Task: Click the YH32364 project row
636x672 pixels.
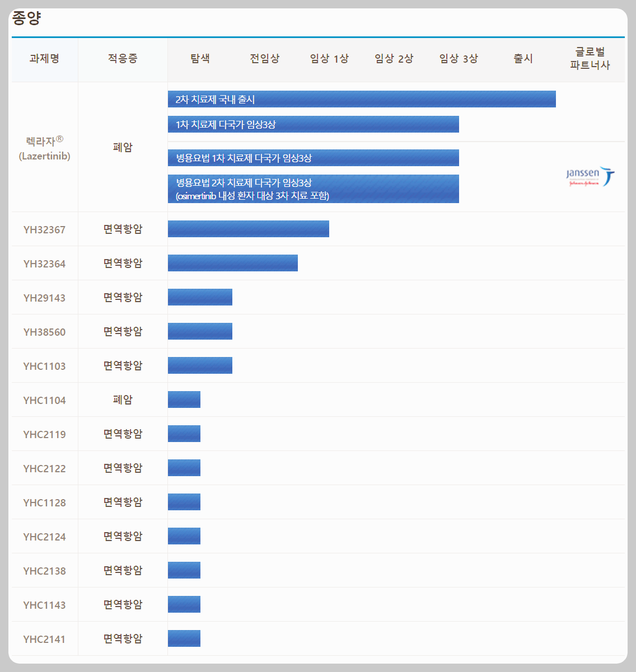Action: (44, 263)
